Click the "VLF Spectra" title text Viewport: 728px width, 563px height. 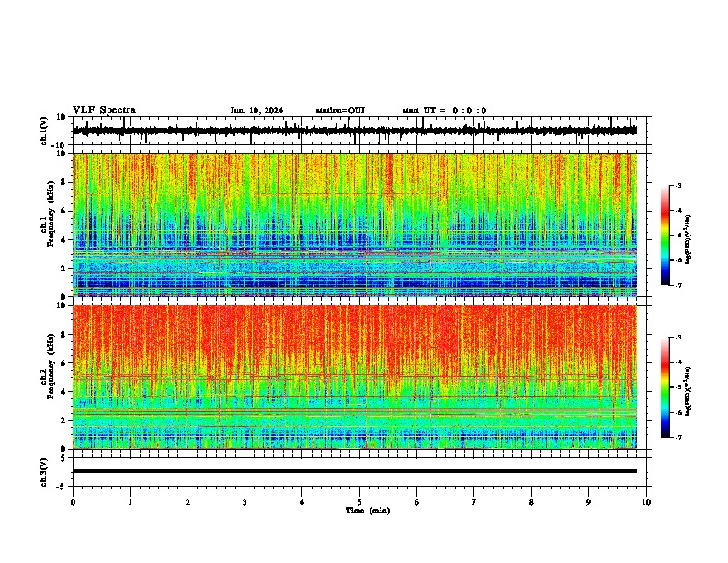coord(104,110)
